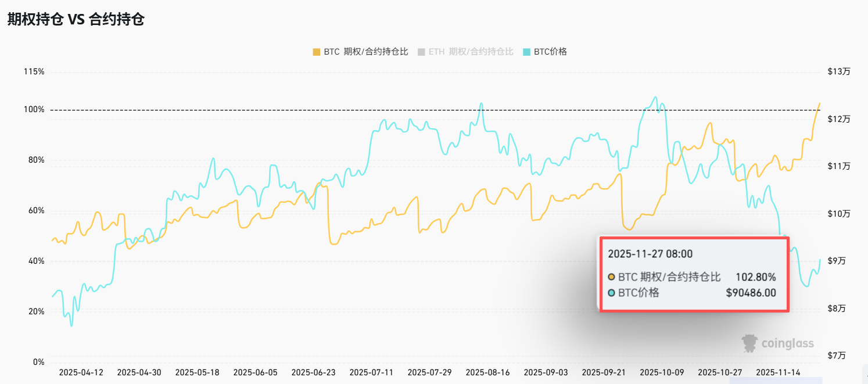Viewport: 868px width, 384px height.
Task: Toggle the ETH 期权/合约持仓比 legend series
Action: [471, 52]
